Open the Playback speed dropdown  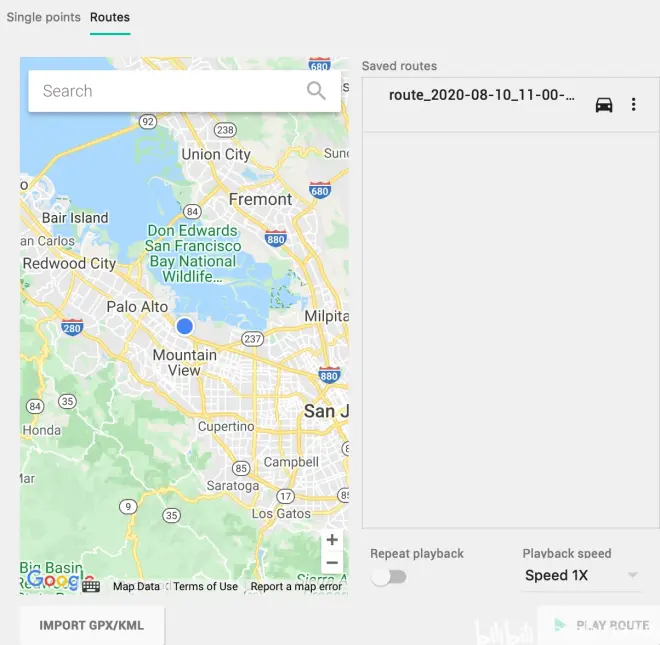tap(581, 575)
